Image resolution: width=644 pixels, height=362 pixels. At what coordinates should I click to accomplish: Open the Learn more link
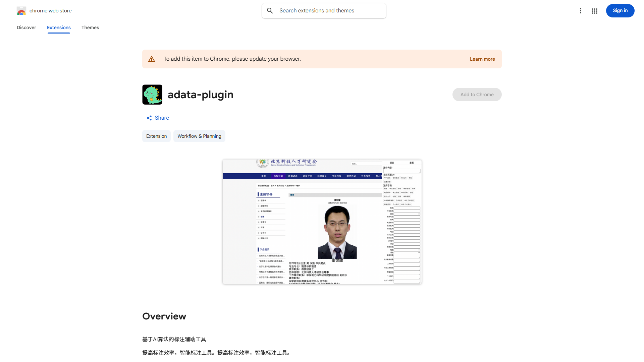(482, 59)
